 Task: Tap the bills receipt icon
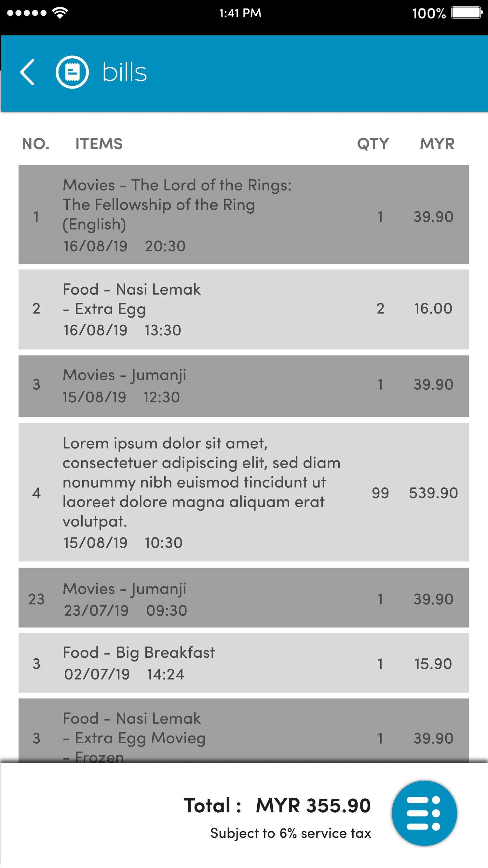coord(72,72)
